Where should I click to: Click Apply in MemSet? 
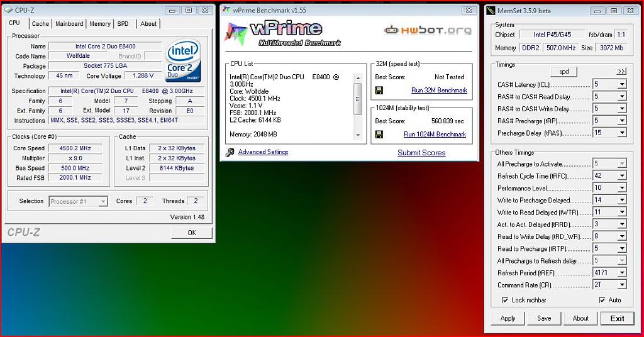(x=508, y=319)
